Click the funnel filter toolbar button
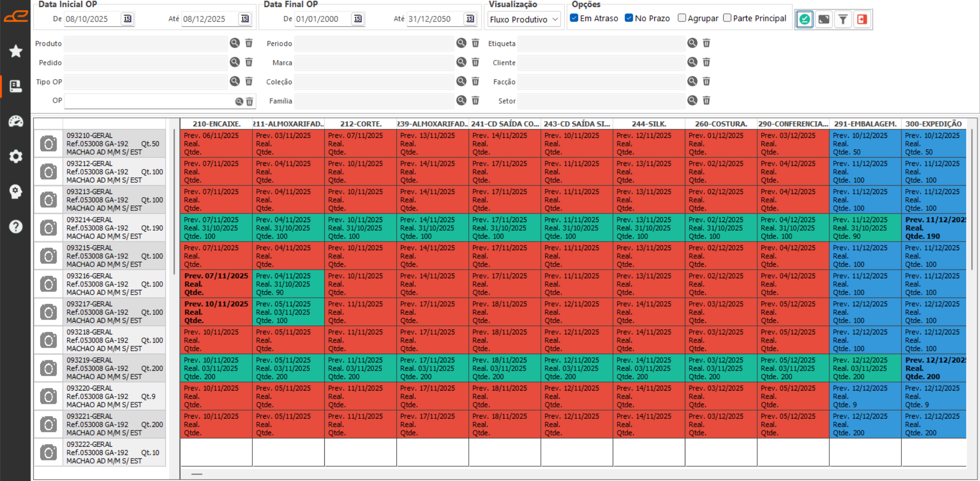The height and width of the screenshot is (481, 980). click(843, 19)
